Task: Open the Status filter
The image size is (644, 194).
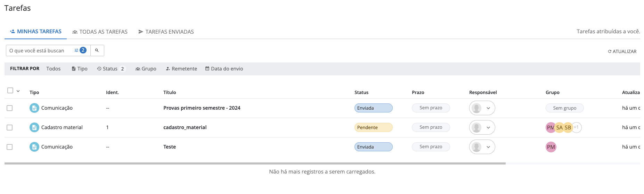Action: (x=110, y=69)
